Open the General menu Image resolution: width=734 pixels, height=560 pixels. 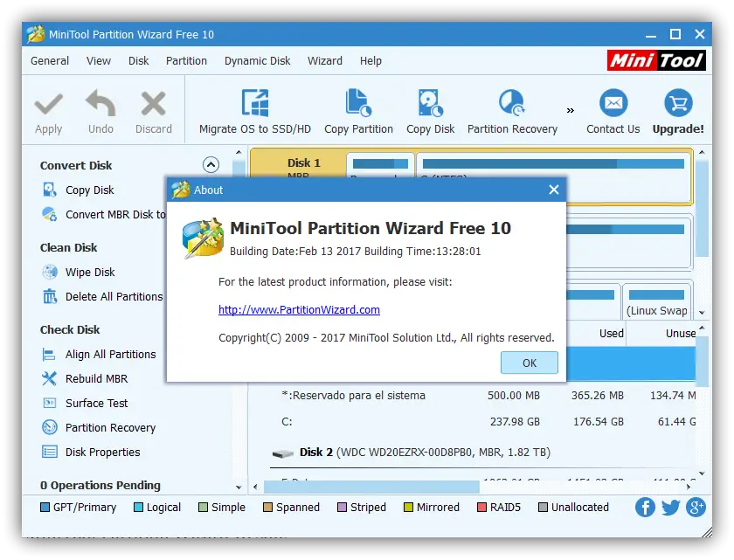point(50,61)
